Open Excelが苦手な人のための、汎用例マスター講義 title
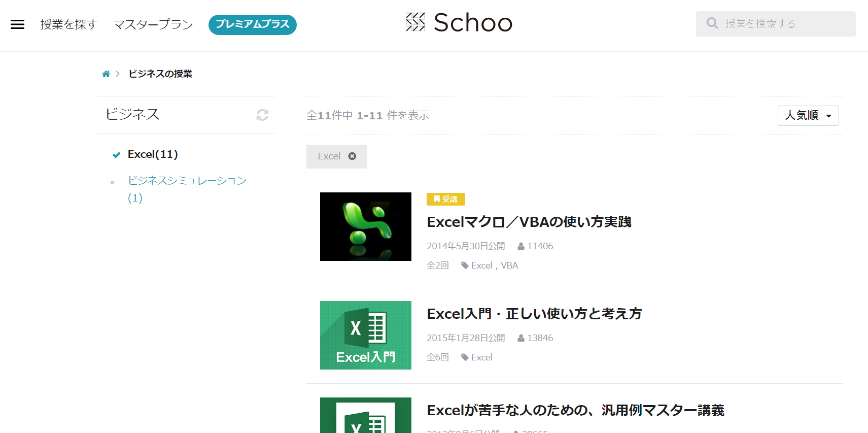868x433 pixels. [x=575, y=410]
